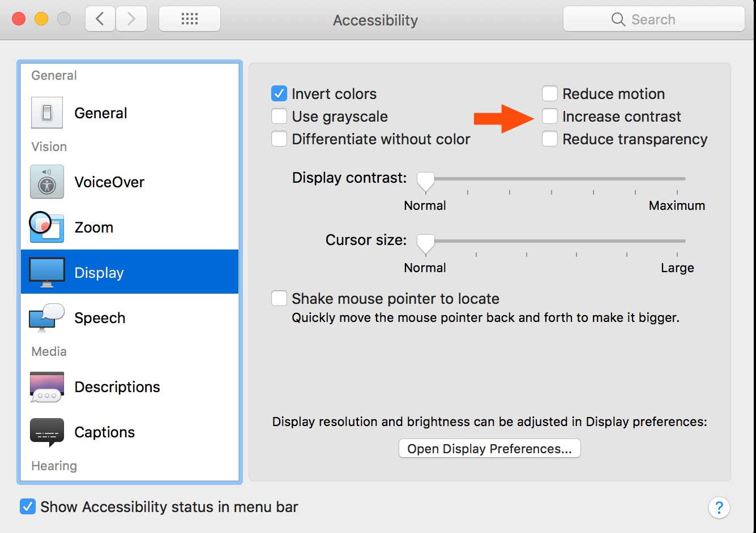Image resolution: width=756 pixels, height=533 pixels.
Task: Enable the Use grayscale checkbox
Action: pyautogui.click(x=279, y=116)
